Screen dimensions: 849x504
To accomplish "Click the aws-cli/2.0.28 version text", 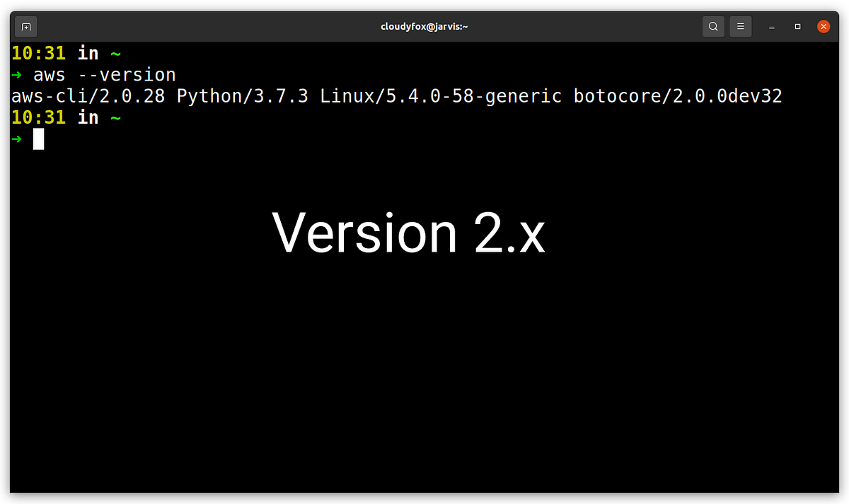I will (82, 95).
